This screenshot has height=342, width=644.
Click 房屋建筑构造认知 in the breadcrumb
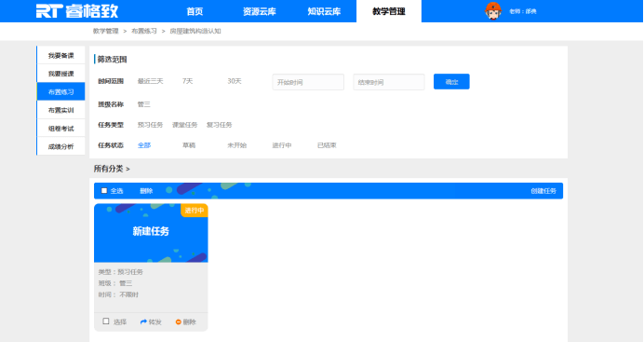195,31
